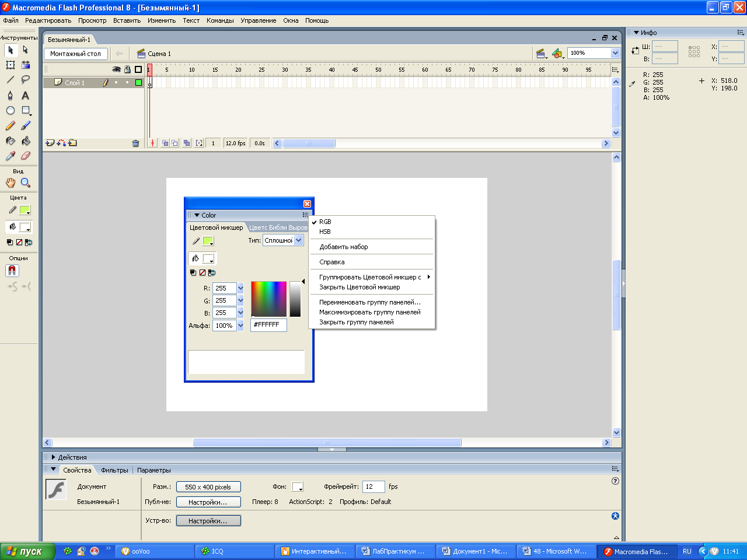This screenshot has width=747, height=560.
Task: Select the Zoom magnifier tool
Action: coord(25,183)
